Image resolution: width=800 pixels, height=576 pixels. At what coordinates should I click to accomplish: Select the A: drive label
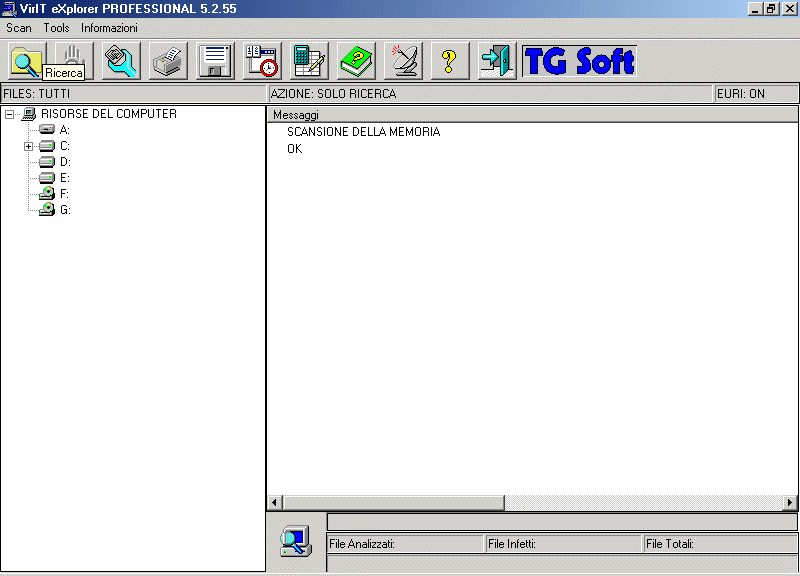click(x=65, y=130)
